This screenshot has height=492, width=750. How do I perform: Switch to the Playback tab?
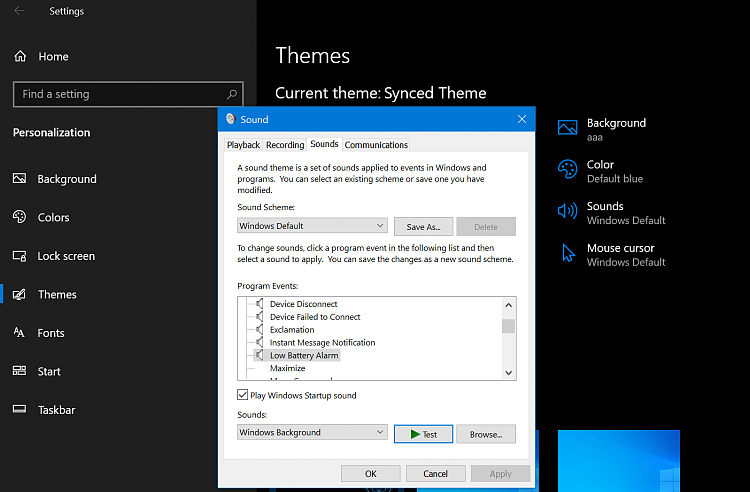point(243,145)
